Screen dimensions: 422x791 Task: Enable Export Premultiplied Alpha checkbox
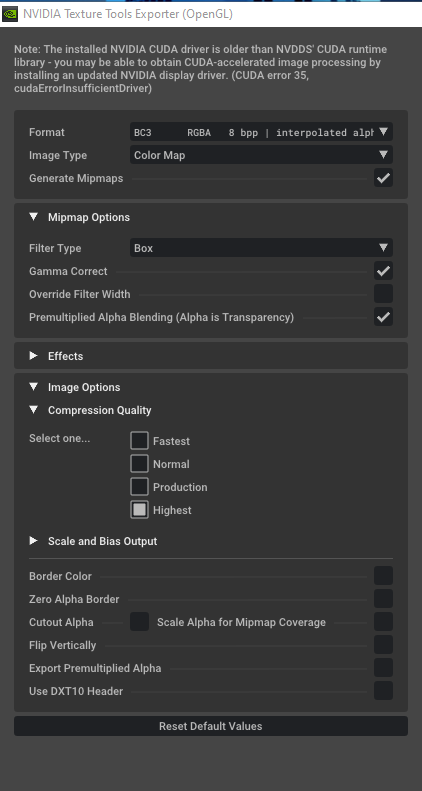click(x=383, y=668)
